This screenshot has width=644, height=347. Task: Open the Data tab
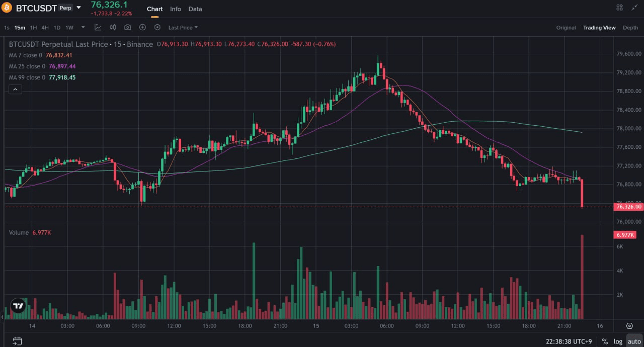(x=195, y=9)
